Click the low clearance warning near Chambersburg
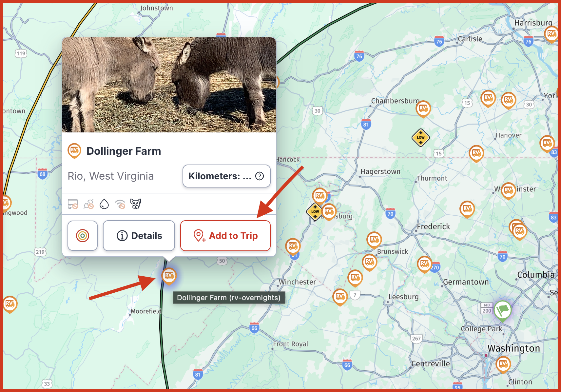This screenshot has height=392, width=561. click(421, 137)
